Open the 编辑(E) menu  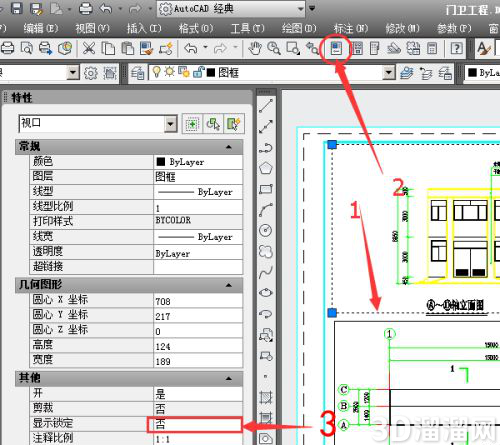coord(40,29)
